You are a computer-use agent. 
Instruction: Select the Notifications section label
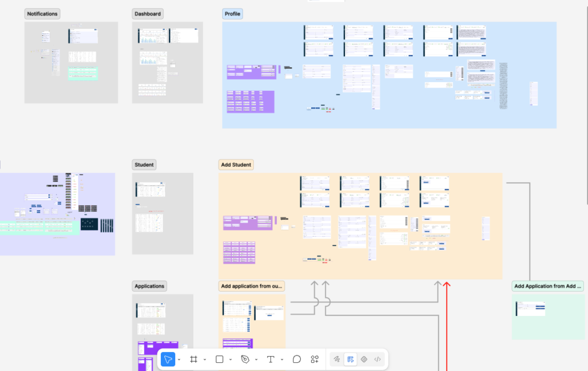pos(42,14)
